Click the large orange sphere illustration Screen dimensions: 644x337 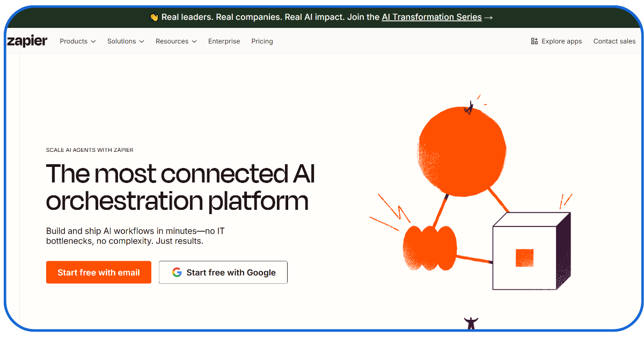462,150
